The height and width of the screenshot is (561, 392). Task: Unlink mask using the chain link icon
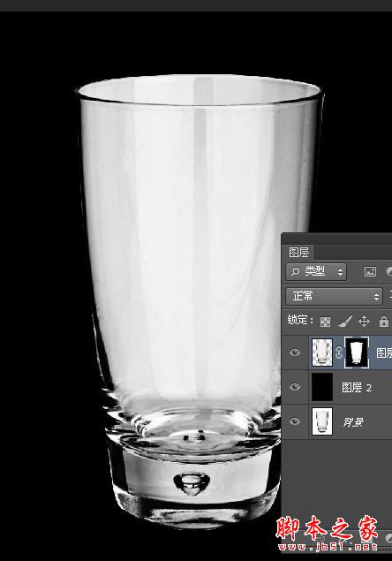click(x=338, y=353)
